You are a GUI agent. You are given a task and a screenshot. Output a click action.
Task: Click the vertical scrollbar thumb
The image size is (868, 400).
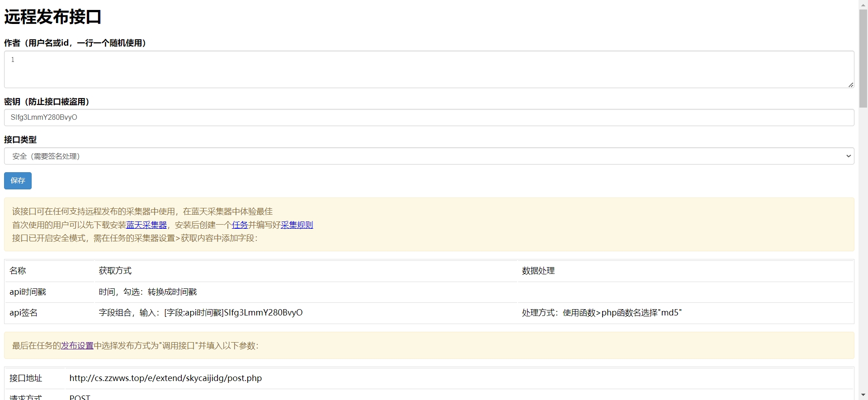[863, 59]
